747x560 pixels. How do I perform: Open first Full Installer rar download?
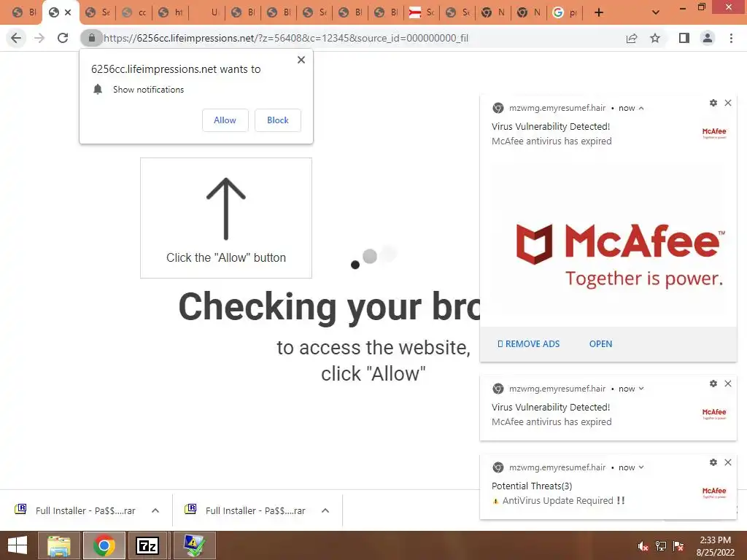pos(75,510)
